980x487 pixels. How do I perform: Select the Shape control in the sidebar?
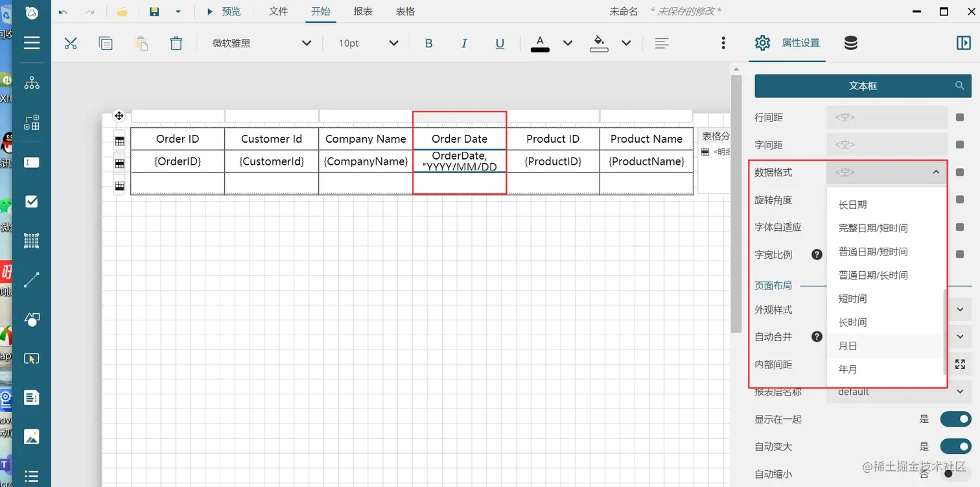coord(32,320)
